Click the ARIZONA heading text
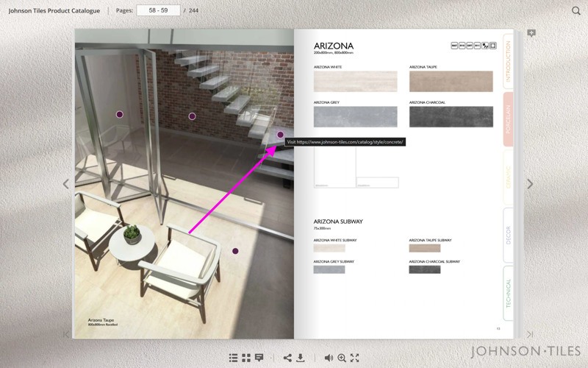Viewport: 588px width, 368px height. (334, 46)
